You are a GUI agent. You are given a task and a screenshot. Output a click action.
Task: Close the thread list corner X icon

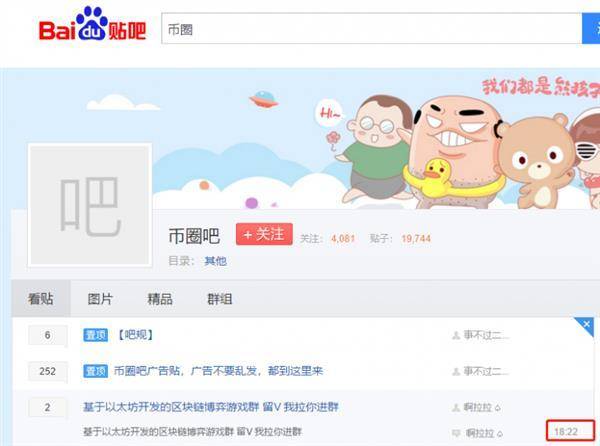586,325
